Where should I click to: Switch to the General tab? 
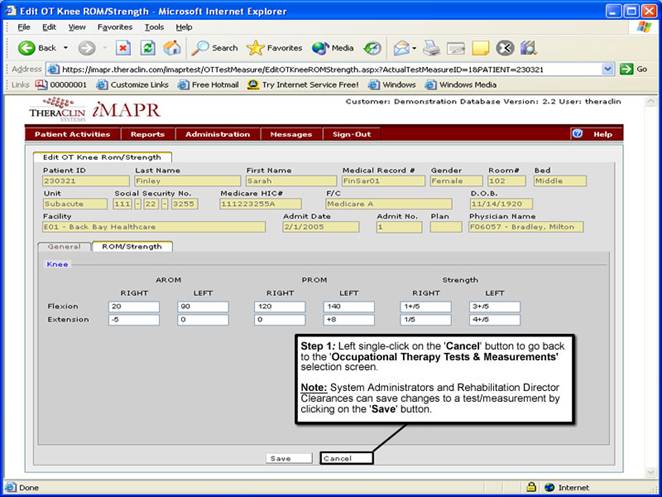point(64,246)
